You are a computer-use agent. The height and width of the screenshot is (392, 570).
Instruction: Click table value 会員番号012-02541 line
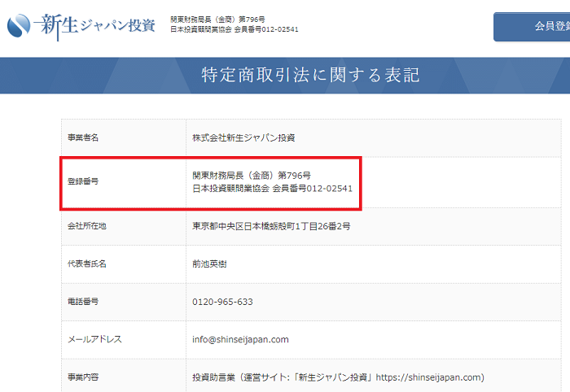(x=272, y=189)
